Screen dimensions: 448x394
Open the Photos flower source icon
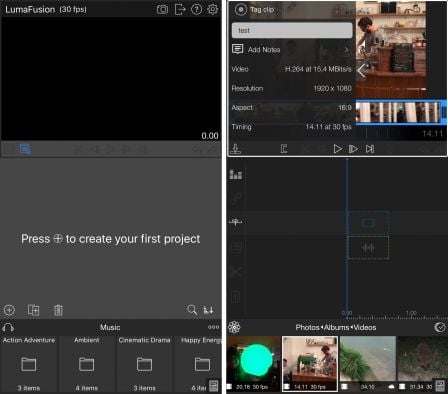(x=234, y=327)
